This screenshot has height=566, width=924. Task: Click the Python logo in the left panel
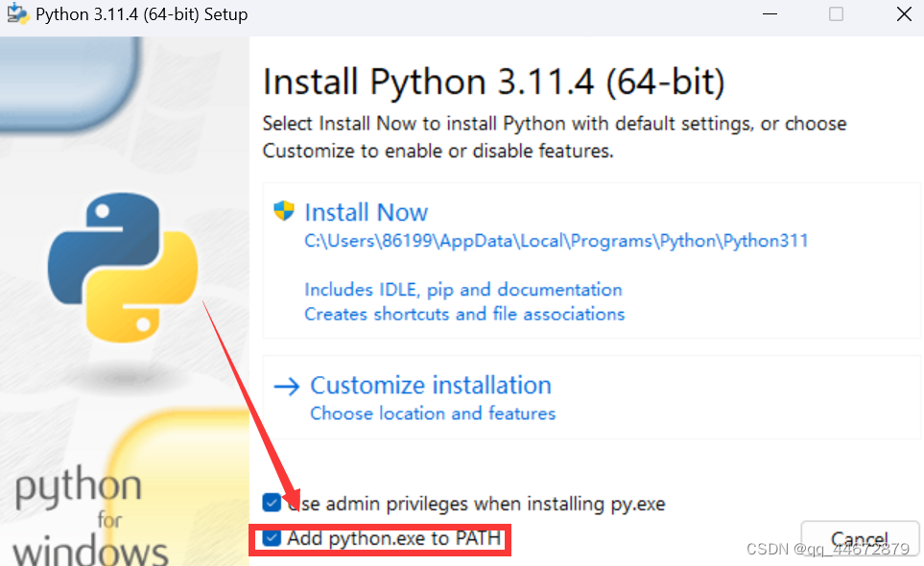pos(123,268)
